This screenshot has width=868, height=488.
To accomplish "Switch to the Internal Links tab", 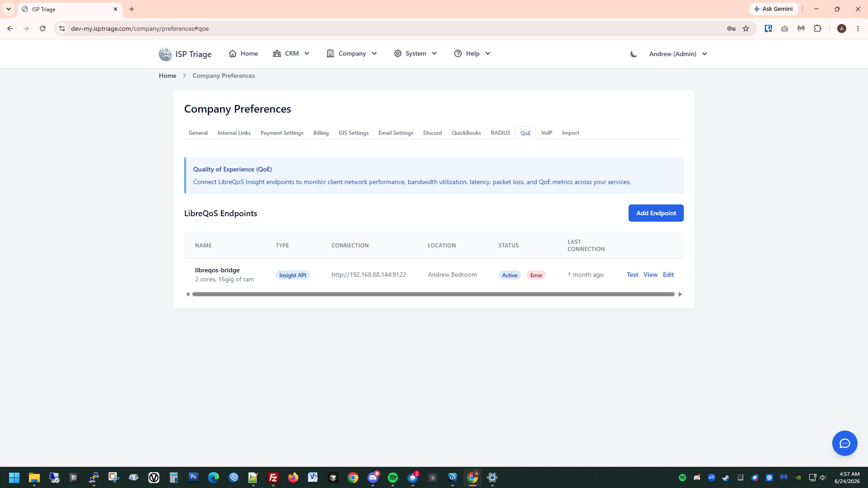I will point(234,133).
